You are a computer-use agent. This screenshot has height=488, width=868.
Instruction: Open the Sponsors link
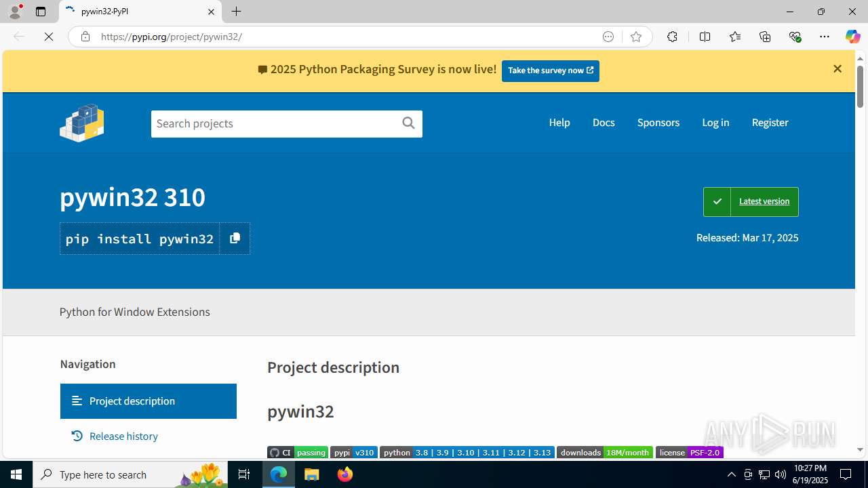[658, 123]
